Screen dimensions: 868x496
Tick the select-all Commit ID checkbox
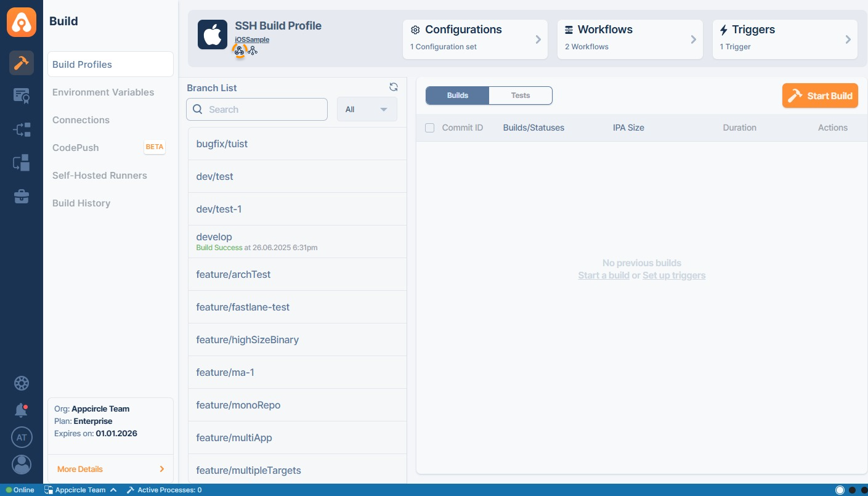(x=430, y=128)
